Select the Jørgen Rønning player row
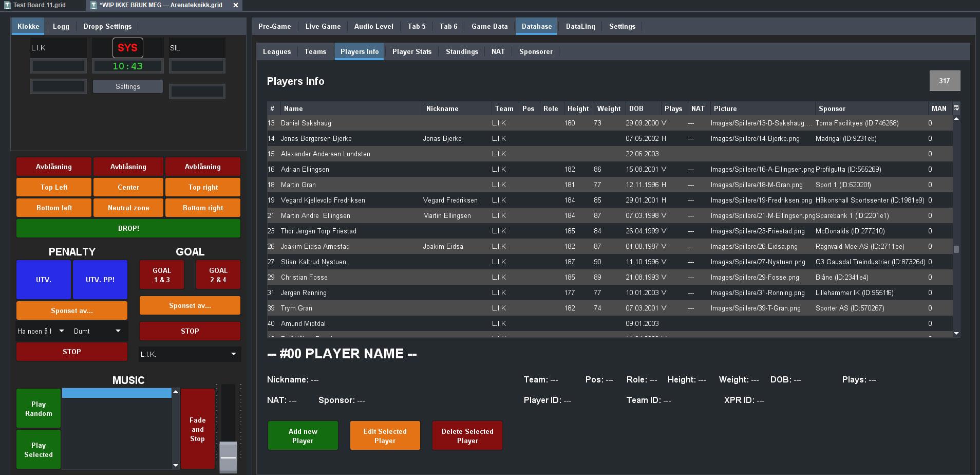This screenshot has width=980, height=475. click(x=610, y=293)
